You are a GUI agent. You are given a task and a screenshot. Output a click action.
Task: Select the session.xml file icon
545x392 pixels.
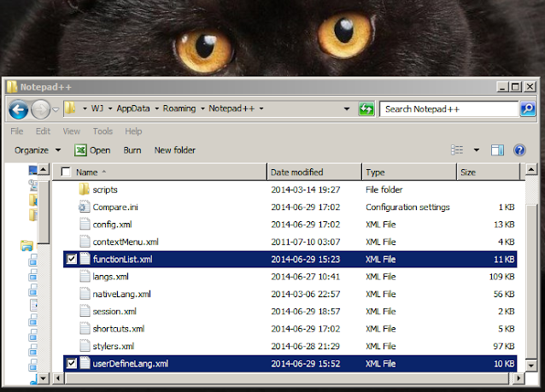(85, 311)
